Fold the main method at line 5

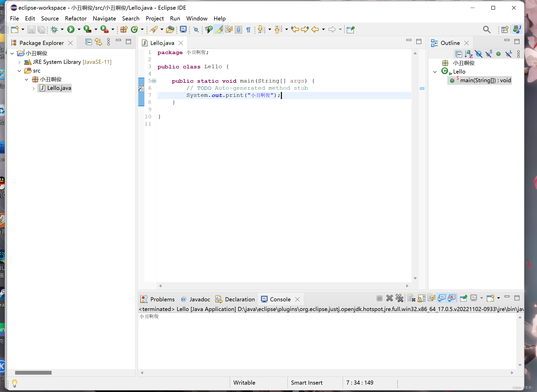154,81
